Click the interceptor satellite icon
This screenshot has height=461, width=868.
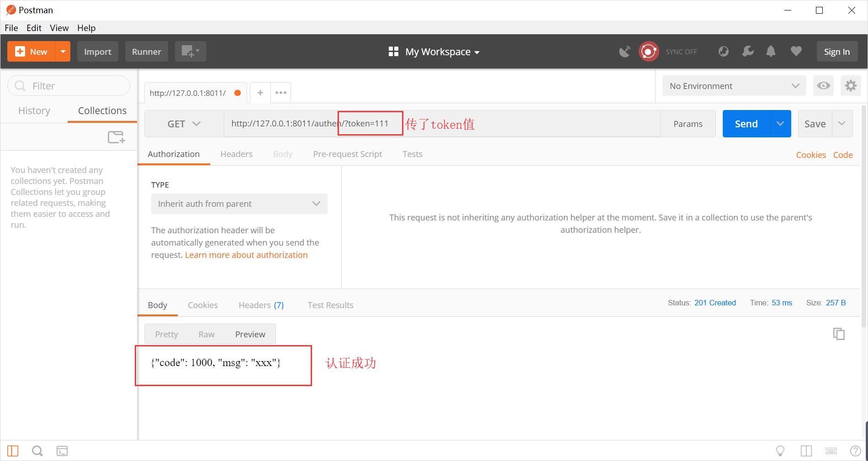[x=625, y=52]
